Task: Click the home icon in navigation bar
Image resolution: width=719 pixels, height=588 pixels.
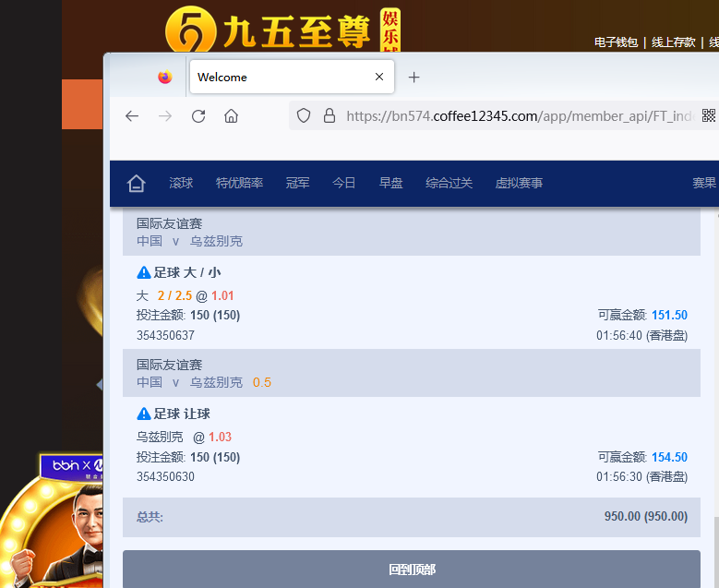Action: (x=137, y=183)
